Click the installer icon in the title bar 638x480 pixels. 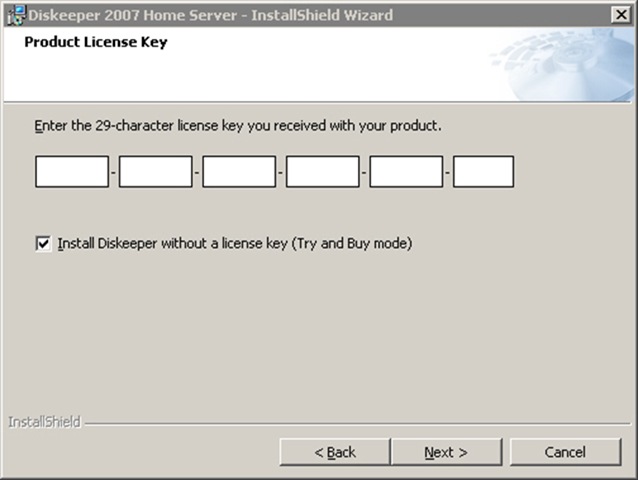click(16, 15)
